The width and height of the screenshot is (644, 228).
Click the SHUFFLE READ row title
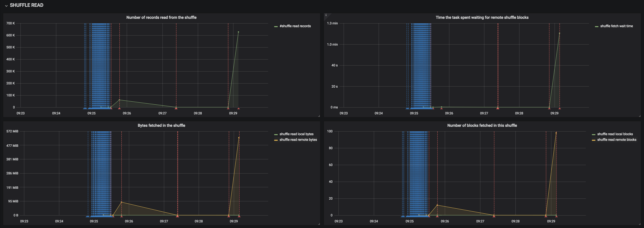pyautogui.click(x=27, y=5)
